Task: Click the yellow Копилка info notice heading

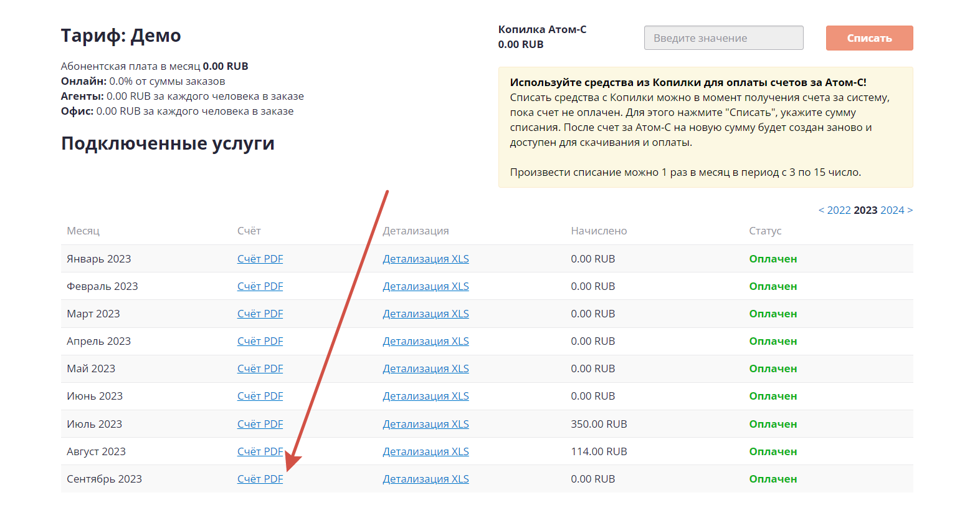Action: [x=688, y=82]
